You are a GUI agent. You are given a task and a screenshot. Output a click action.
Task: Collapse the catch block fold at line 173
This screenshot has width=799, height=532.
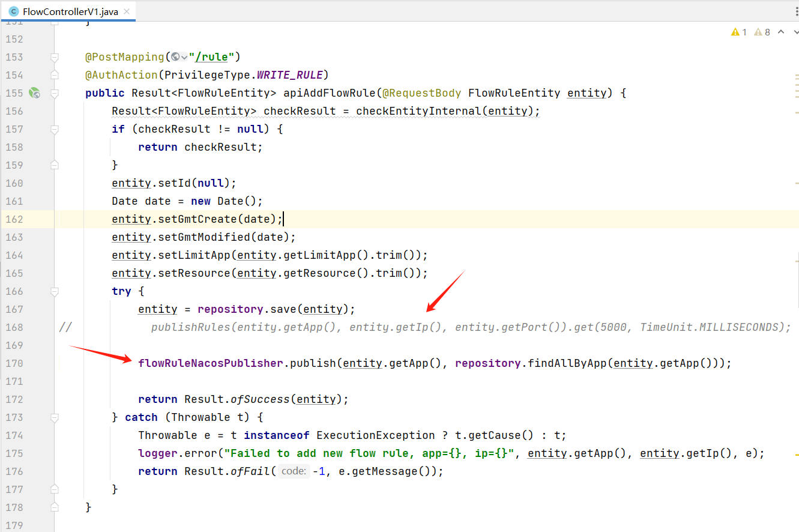(x=55, y=417)
